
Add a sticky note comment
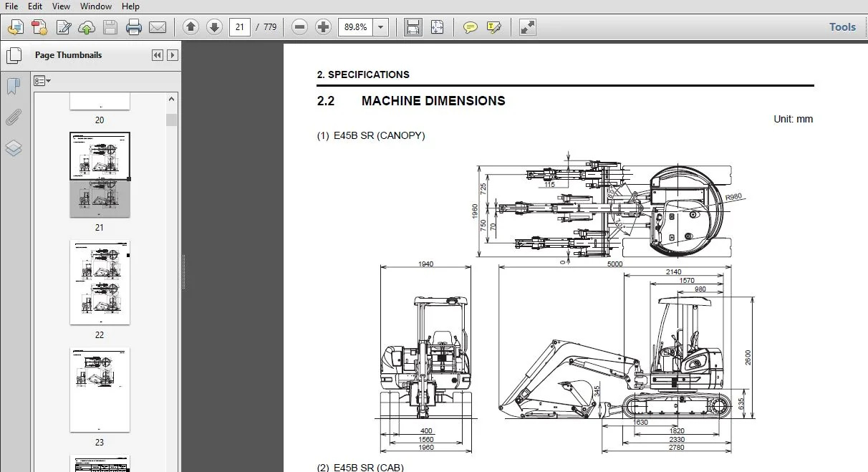470,27
